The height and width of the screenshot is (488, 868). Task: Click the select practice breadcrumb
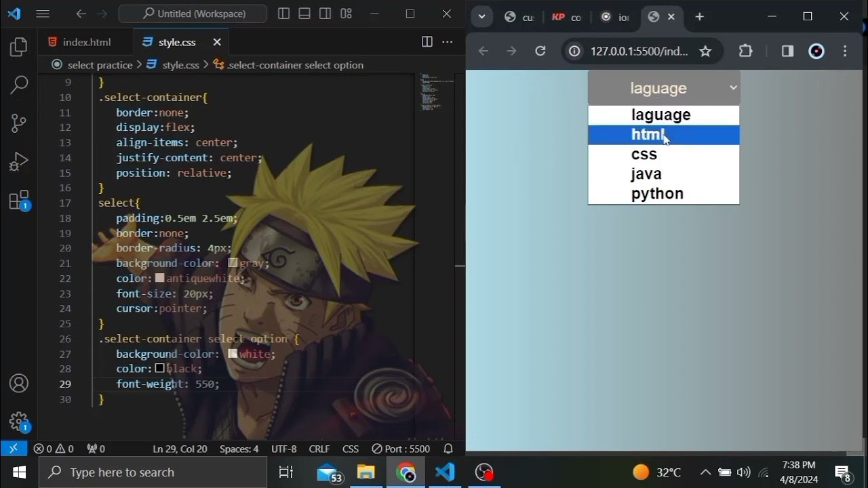pyautogui.click(x=100, y=65)
